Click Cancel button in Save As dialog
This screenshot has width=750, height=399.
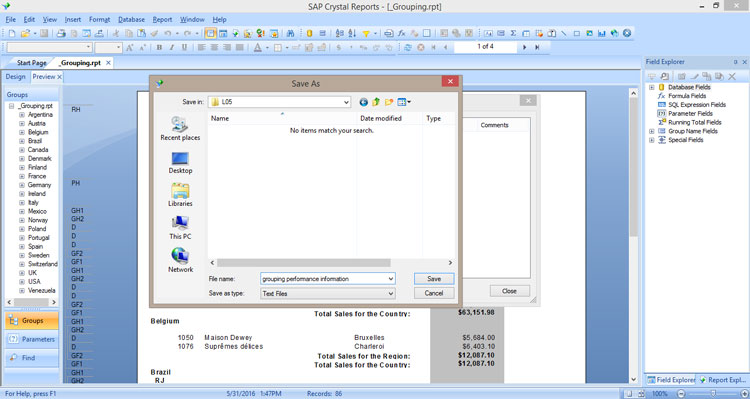click(x=434, y=293)
